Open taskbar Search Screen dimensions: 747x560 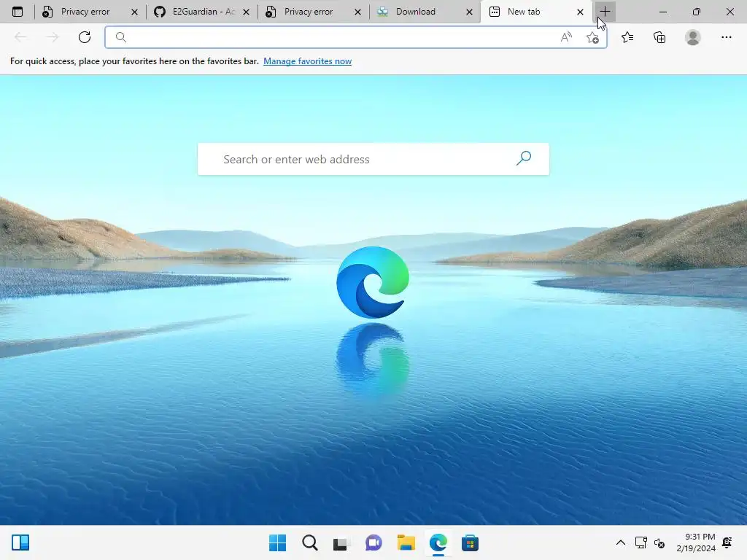click(309, 542)
